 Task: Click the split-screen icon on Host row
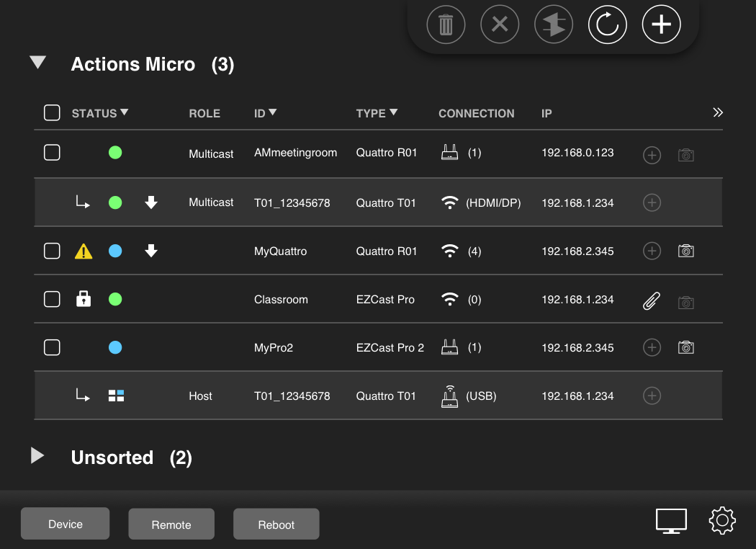(x=115, y=396)
